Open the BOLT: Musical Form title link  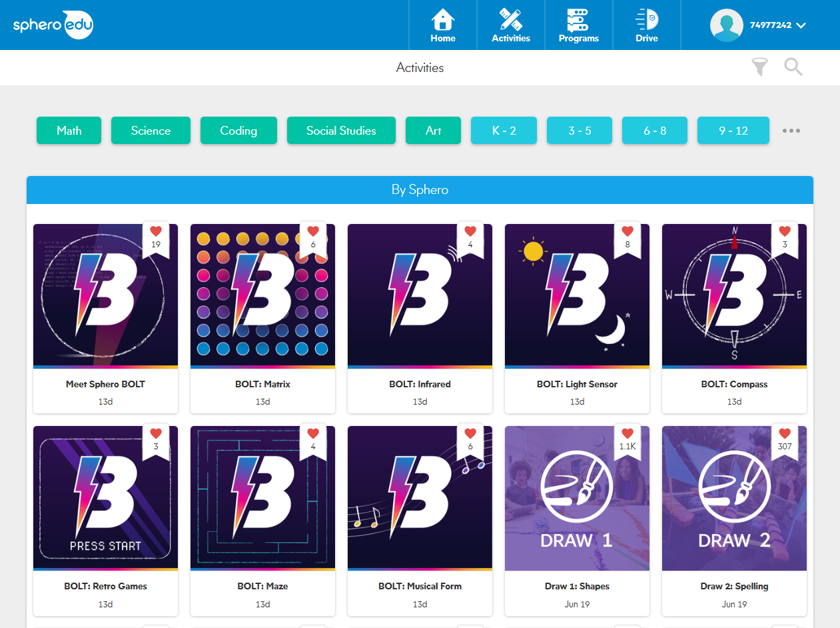point(420,587)
